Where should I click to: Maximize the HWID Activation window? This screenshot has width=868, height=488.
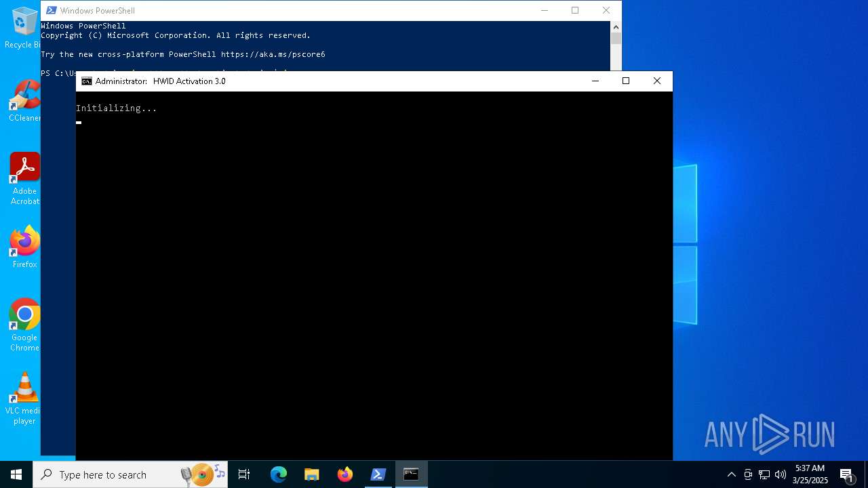(x=626, y=81)
